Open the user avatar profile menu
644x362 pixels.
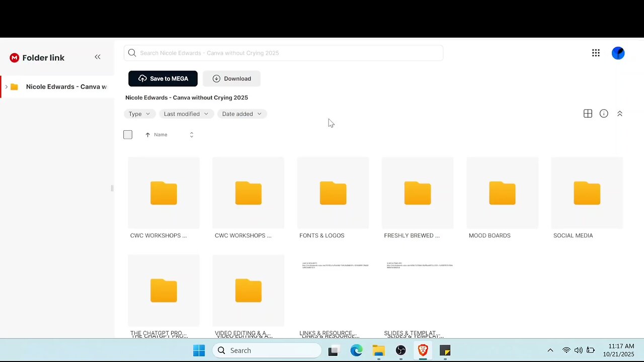click(618, 53)
